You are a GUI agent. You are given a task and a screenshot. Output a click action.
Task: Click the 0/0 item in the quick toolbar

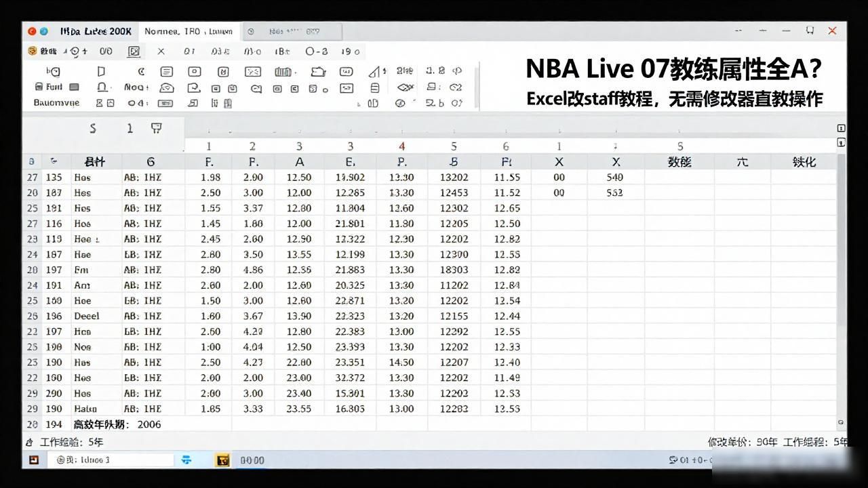pyautogui.click(x=106, y=52)
